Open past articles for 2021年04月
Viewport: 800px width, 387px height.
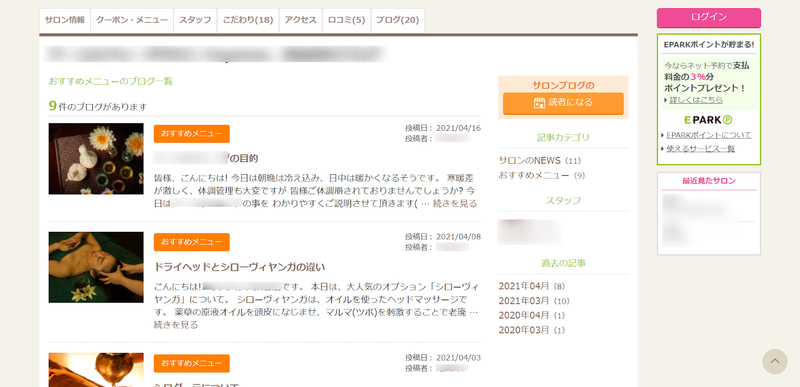point(532,286)
